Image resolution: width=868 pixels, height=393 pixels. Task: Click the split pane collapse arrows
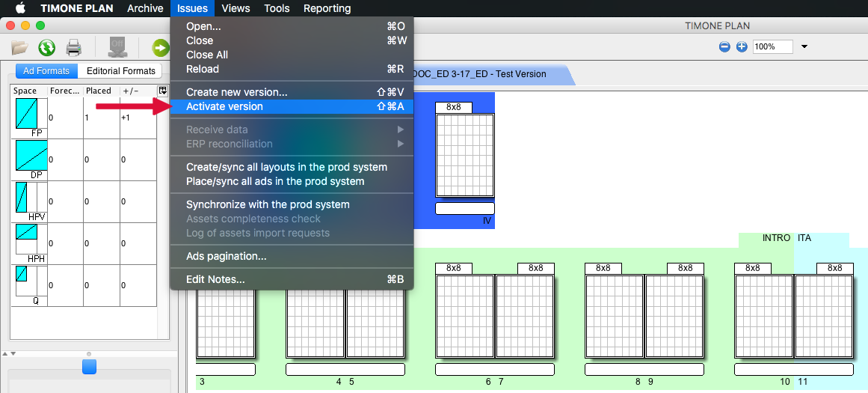10,353
